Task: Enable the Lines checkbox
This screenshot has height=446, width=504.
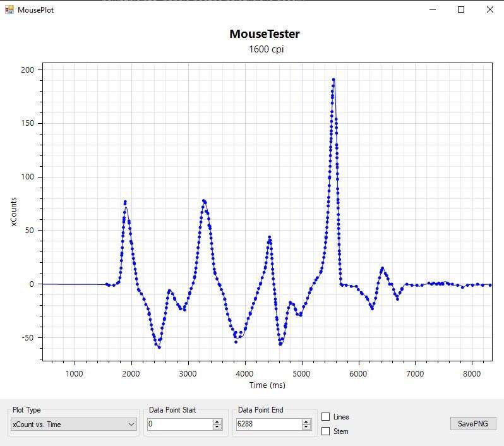Action: [x=326, y=417]
